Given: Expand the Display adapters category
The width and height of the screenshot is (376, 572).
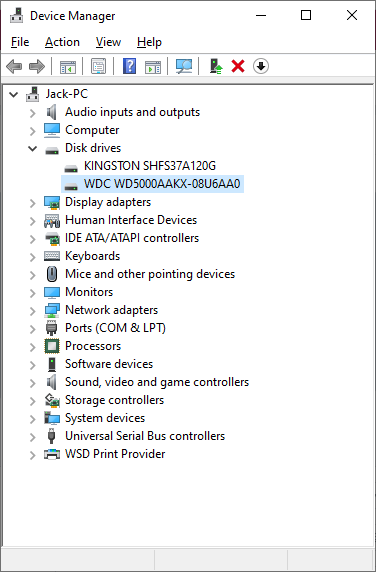Looking at the screenshot, I should coord(33,202).
